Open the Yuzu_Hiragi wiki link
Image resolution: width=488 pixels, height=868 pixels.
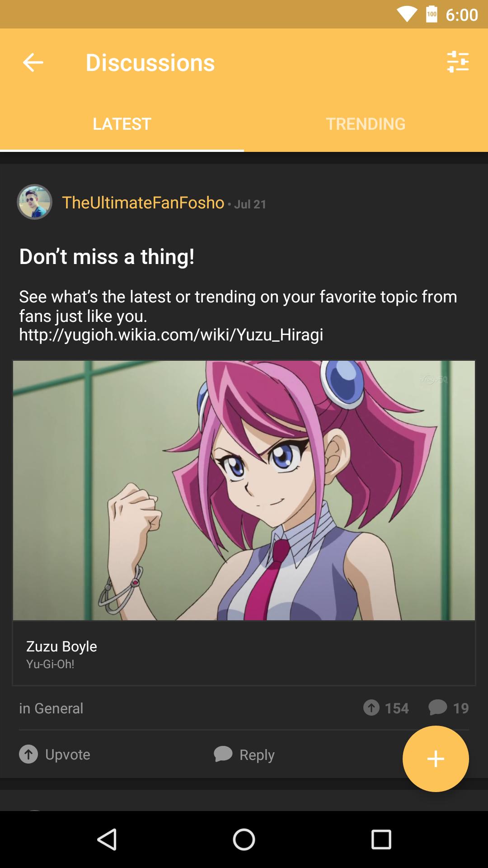coord(171,335)
